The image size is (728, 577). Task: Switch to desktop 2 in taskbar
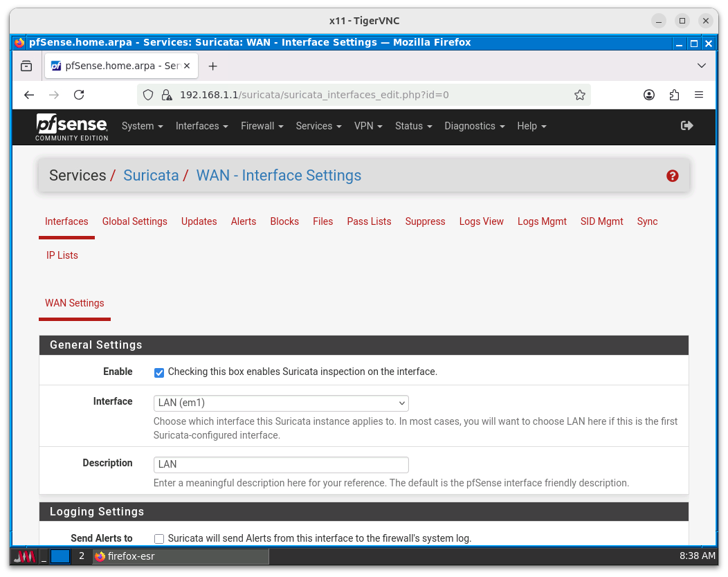[81, 556]
